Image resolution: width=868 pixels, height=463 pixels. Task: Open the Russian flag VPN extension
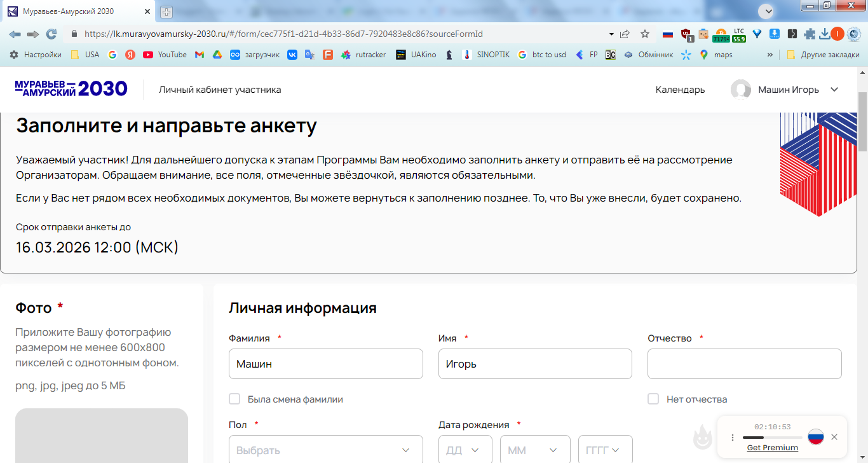coord(668,34)
